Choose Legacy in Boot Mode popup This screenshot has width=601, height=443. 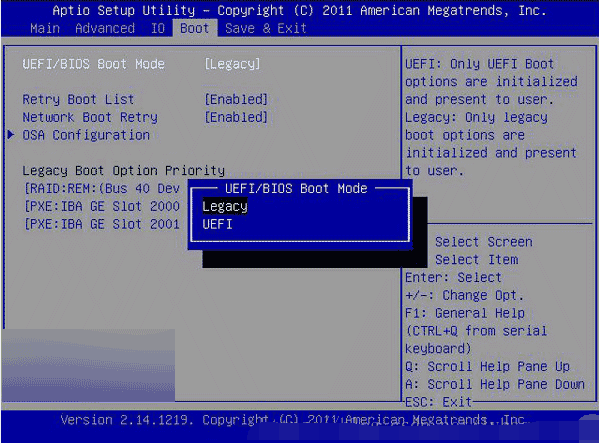[x=225, y=207]
